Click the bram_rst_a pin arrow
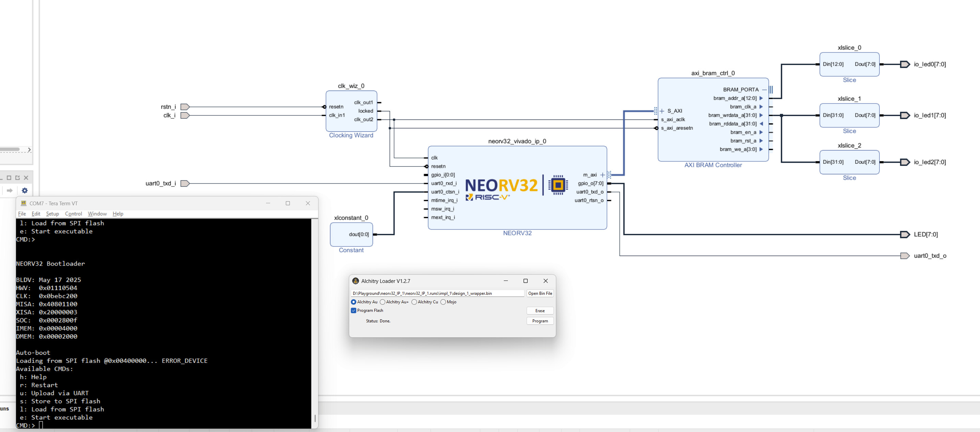 (x=761, y=141)
